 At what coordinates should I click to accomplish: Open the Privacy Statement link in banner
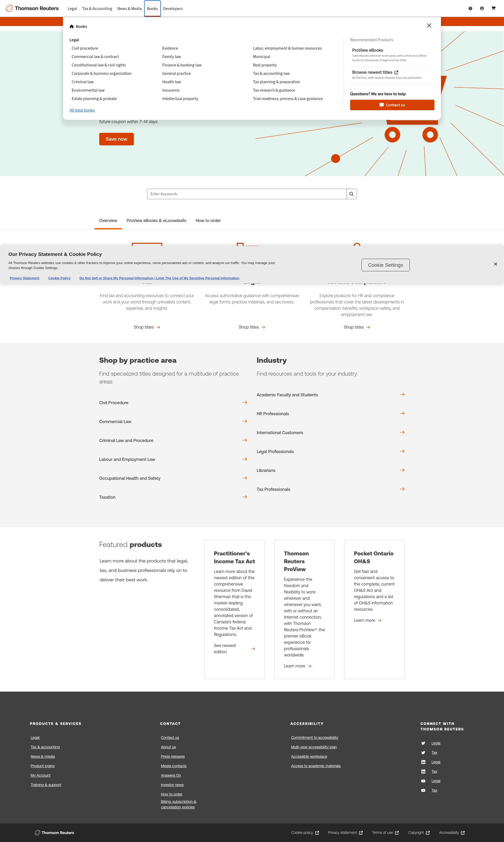[x=24, y=278]
